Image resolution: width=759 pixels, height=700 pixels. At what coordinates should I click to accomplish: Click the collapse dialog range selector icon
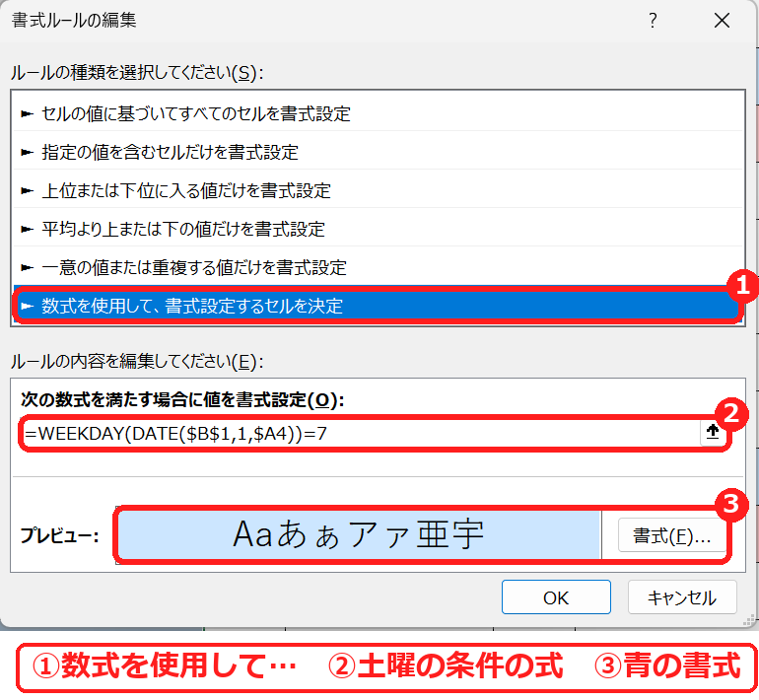pos(713,432)
